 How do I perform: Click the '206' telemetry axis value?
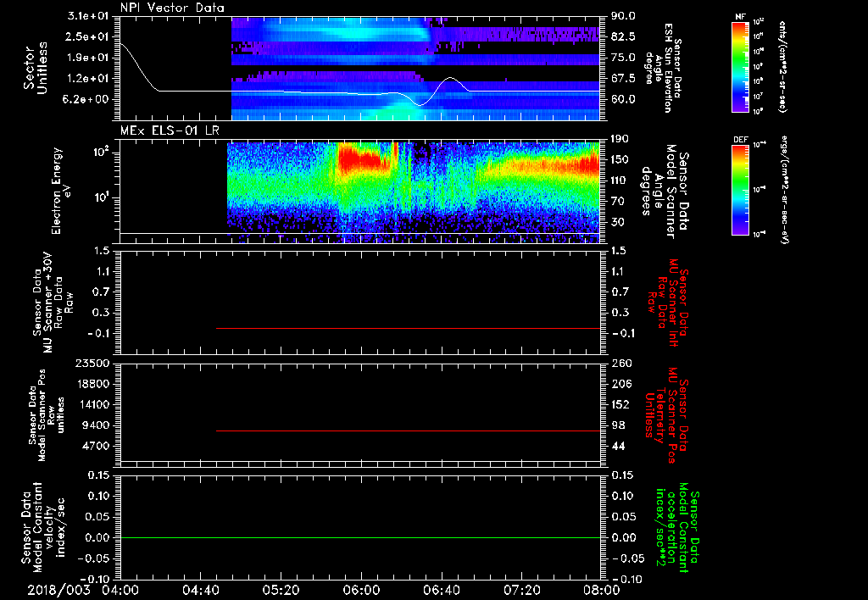pyautogui.click(x=621, y=384)
